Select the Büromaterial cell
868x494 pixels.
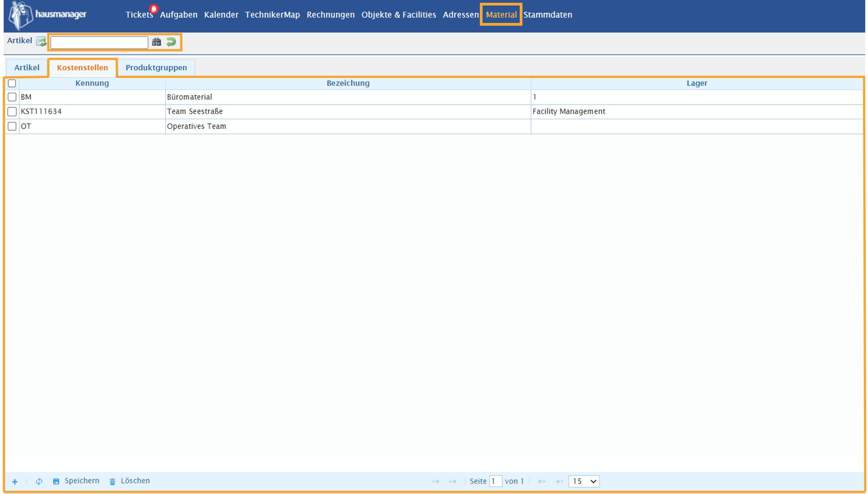(x=348, y=97)
